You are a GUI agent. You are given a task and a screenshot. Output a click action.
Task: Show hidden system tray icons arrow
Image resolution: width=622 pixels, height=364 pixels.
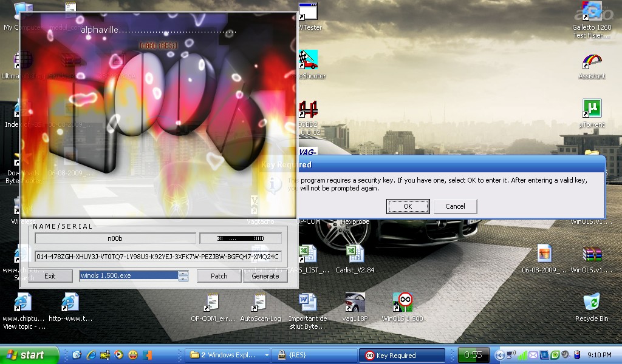(500, 356)
